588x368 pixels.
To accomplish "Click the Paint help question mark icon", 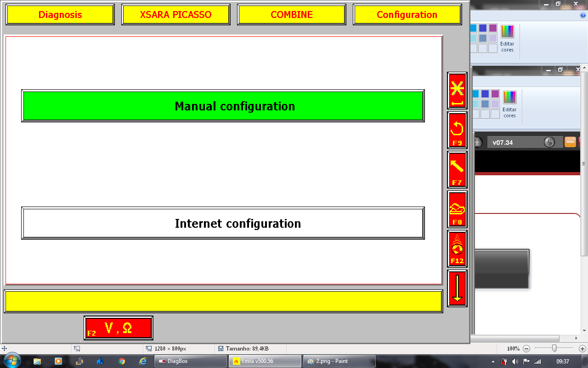I will pyautogui.click(x=583, y=15).
